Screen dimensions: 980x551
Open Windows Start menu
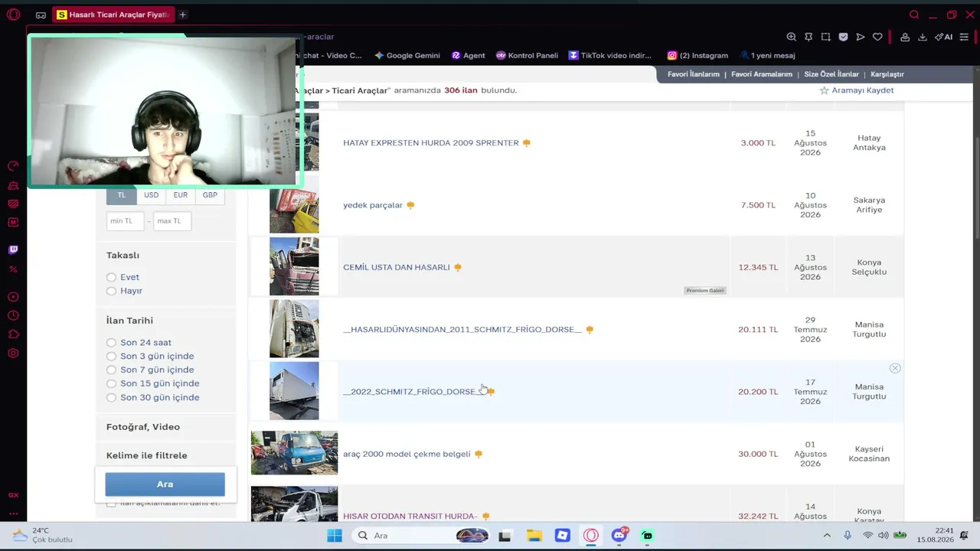(335, 536)
